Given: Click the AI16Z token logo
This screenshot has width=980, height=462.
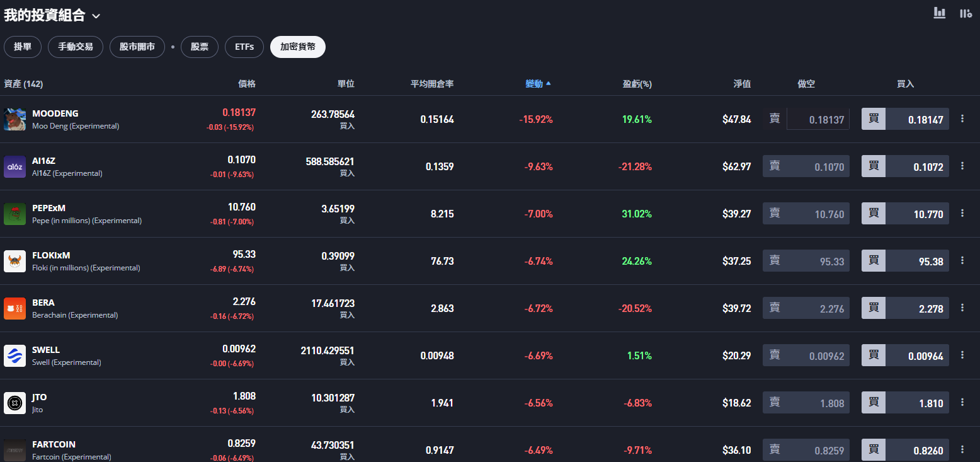Looking at the screenshot, I should 15,166.
